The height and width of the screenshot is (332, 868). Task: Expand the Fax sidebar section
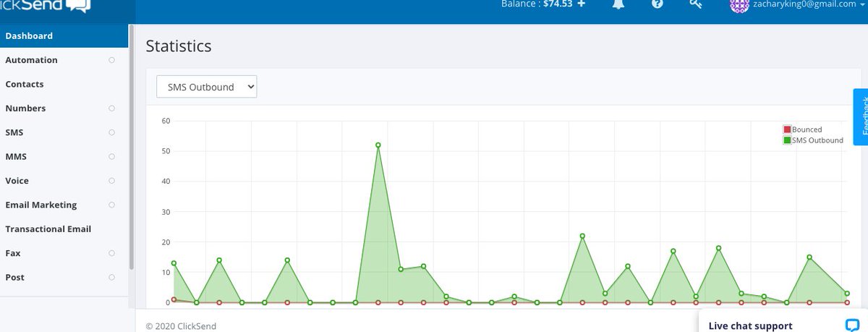pos(111,253)
